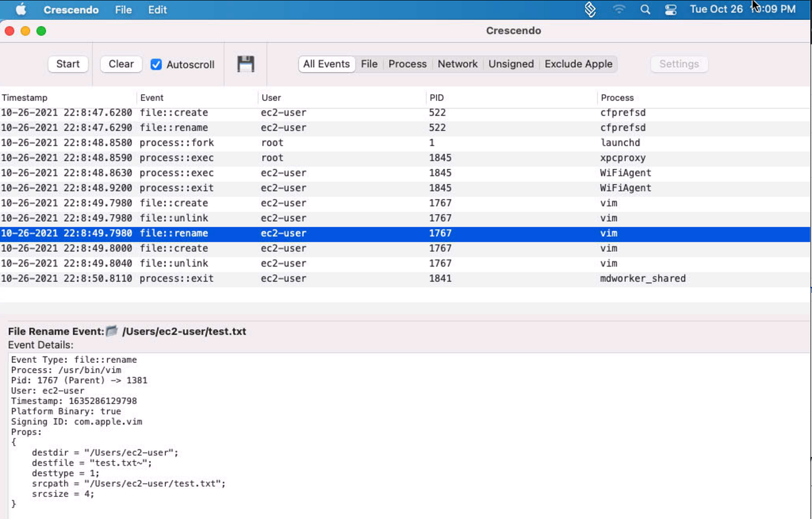The height and width of the screenshot is (519, 812).
Task: Select the 22:8:49.8040 file::unlink vim row
Action: pyautogui.click(x=406, y=264)
